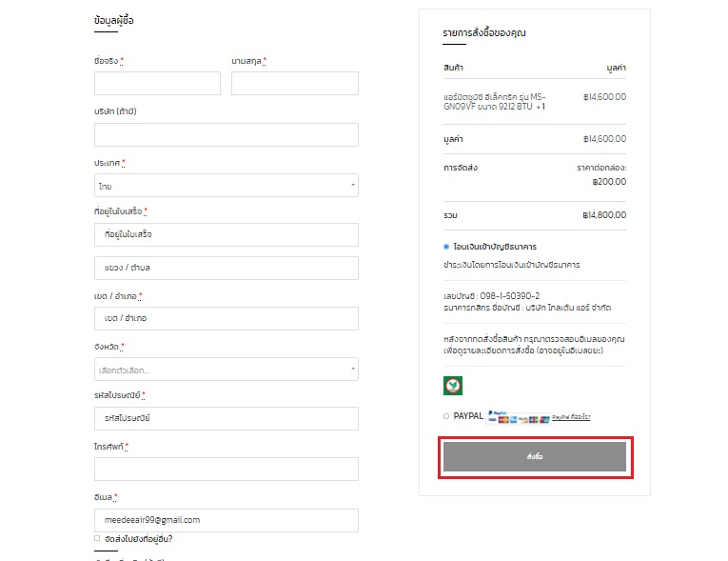Click the Kasikorn Bank logo icon
The height and width of the screenshot is (561, 728).
[453, 386]
